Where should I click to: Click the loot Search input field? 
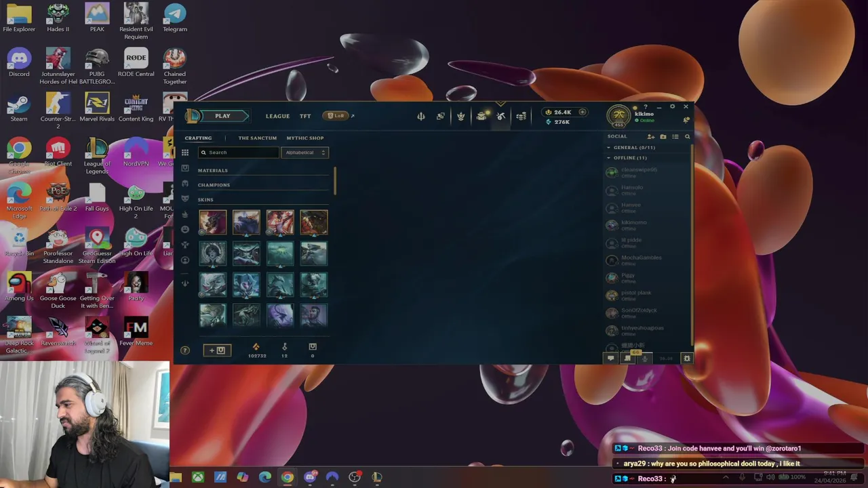239,152
